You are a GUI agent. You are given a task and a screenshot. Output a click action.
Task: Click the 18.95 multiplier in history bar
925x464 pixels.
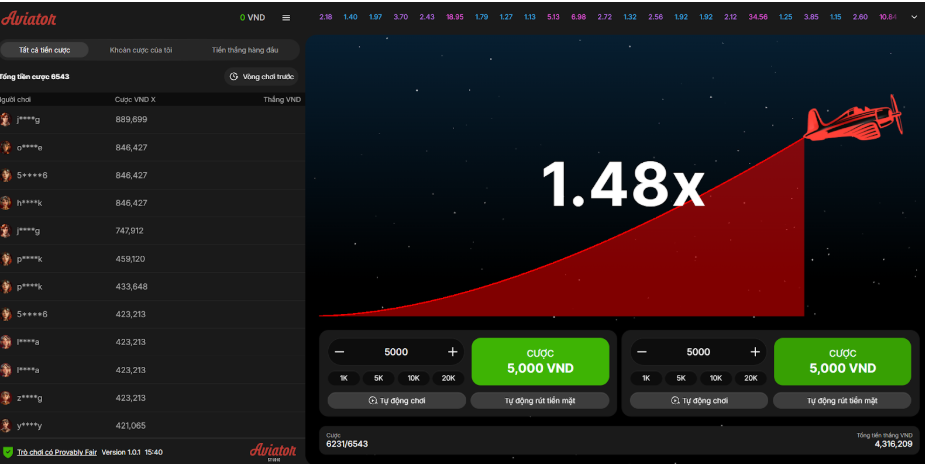(455, 17)
